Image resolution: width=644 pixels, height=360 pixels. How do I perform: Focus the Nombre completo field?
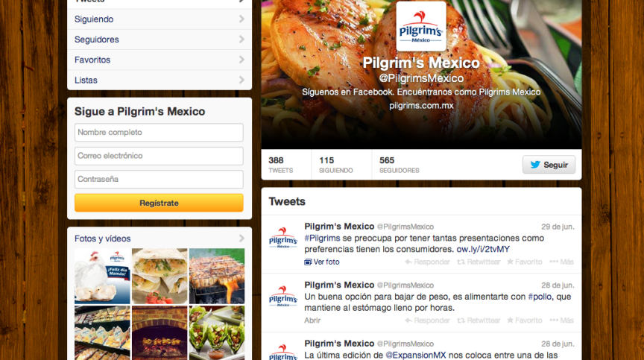[159, 133]
